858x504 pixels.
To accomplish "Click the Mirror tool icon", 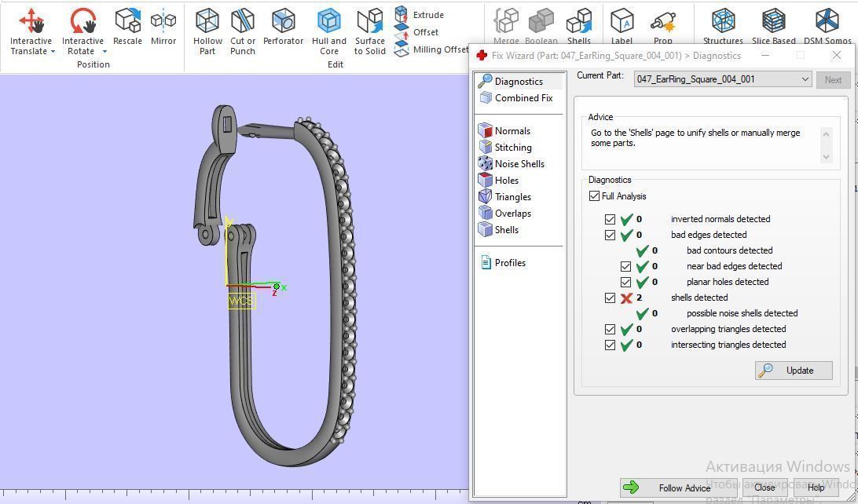I will (163, 20).
